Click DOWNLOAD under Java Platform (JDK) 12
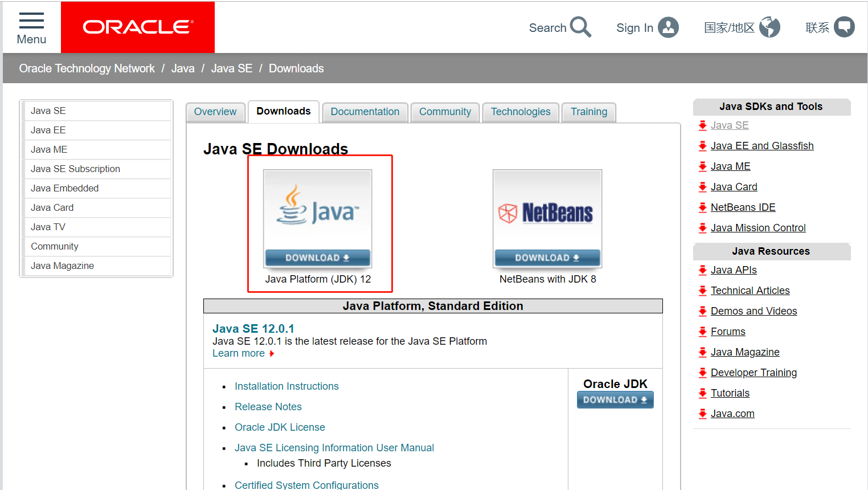The image size is (868, 490). click(x=317, y=258)
